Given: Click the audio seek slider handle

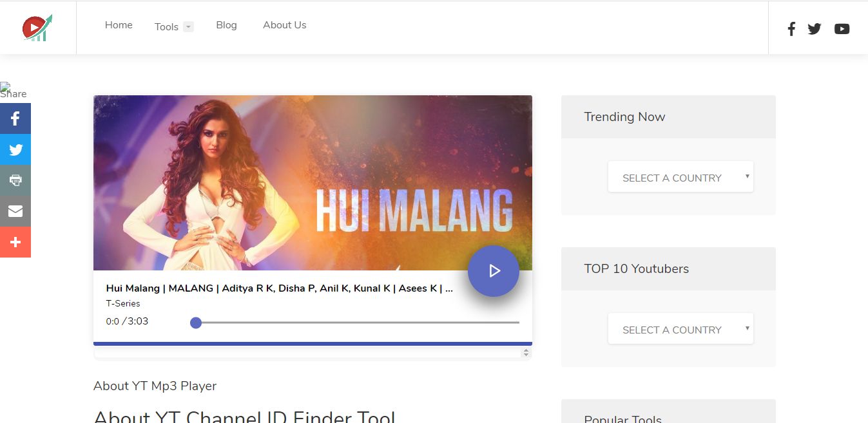Looking at the screenshot, I should click(196, 323).
